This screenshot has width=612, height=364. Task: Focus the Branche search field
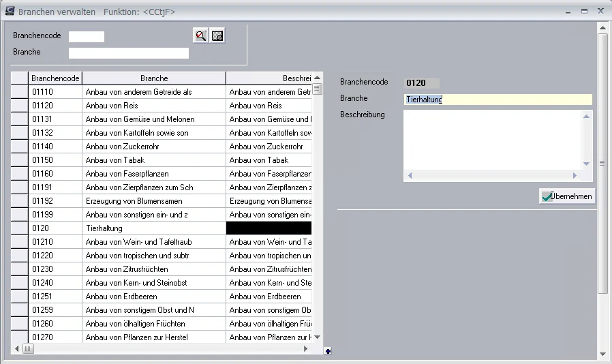[128, 52]
